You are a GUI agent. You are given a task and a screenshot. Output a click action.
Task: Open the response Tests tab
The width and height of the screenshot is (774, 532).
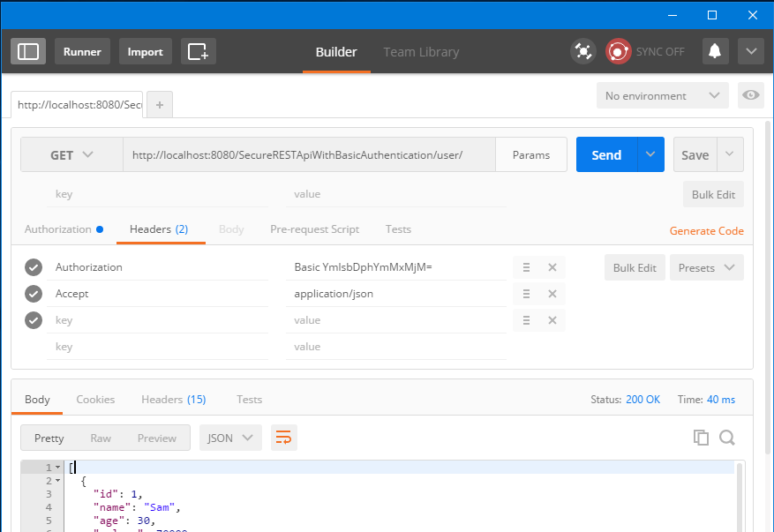click(249, 400)
